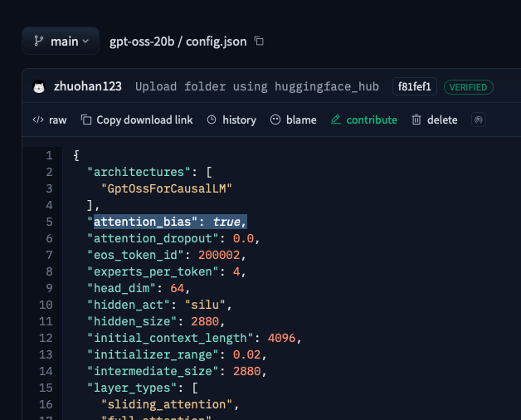Click the 4096 value
521x420 pixels.
pos(282,338)
